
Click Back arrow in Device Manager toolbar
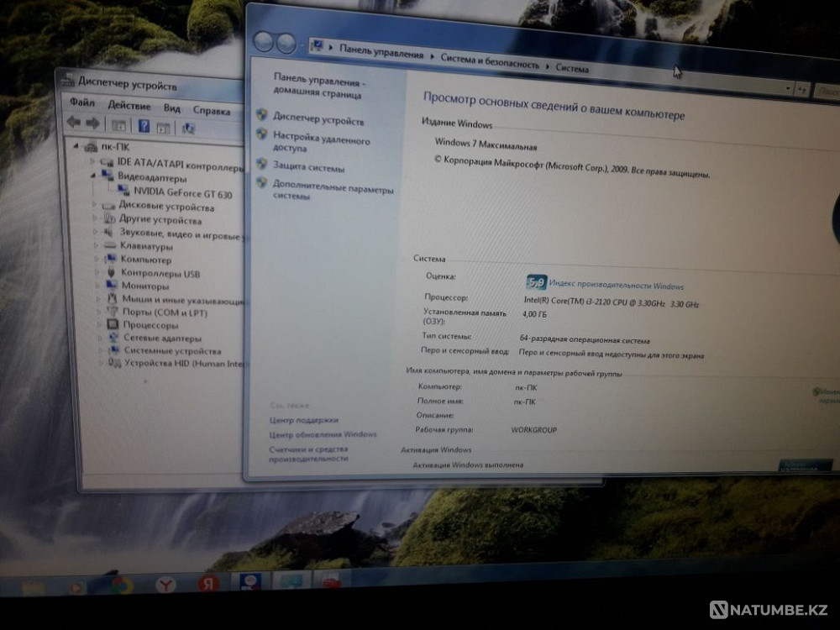[x=74, y=122]
